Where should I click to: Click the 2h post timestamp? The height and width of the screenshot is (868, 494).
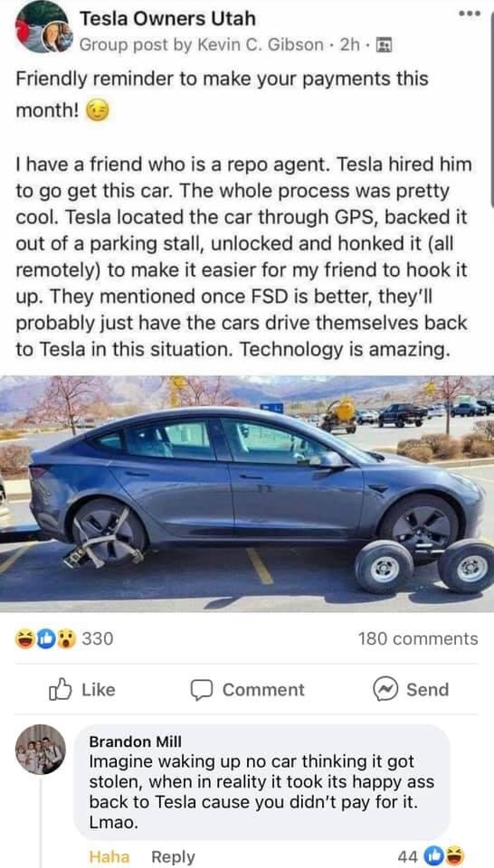click(x=349, y=45)
